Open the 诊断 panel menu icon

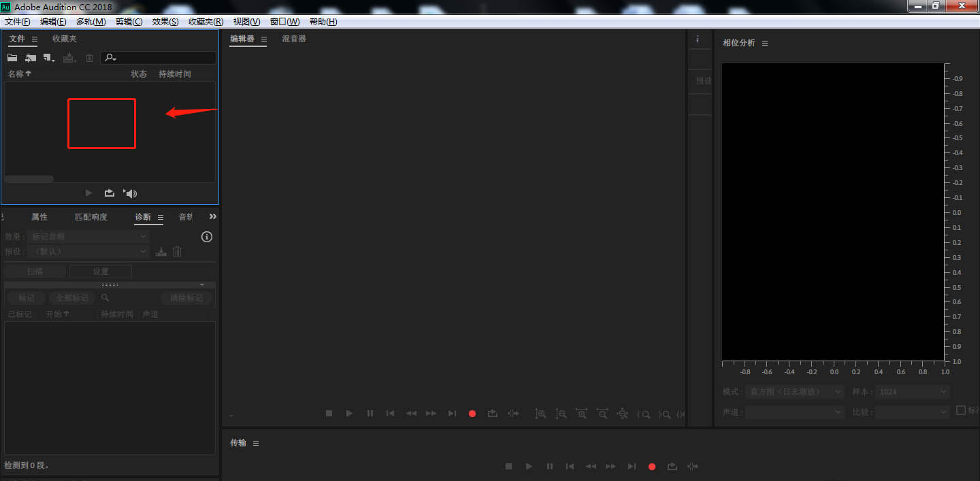[x=161, y=218]
